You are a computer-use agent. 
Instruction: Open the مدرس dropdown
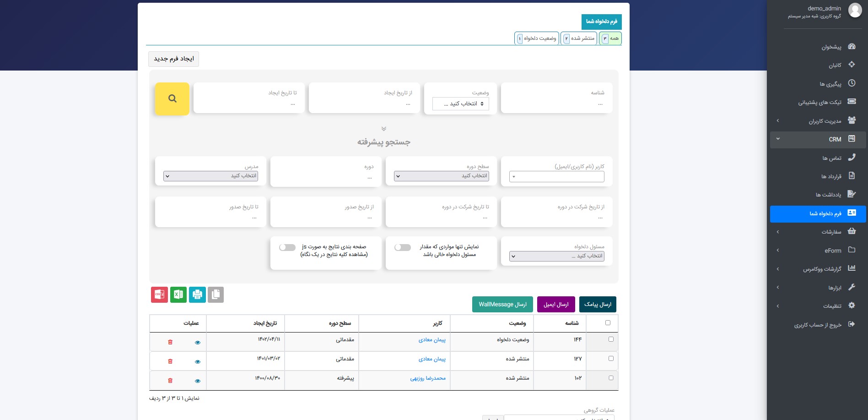pyautogui.click(x=211, y=176)
